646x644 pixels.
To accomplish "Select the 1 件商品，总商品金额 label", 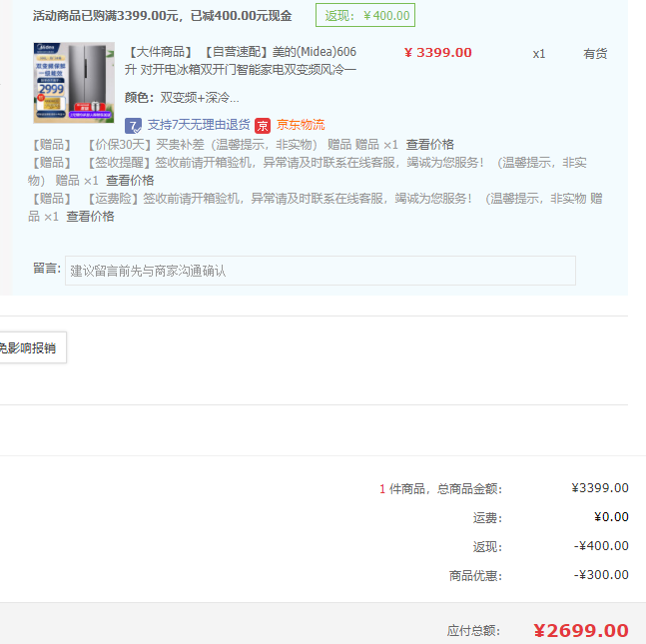I will pos(441,489).
